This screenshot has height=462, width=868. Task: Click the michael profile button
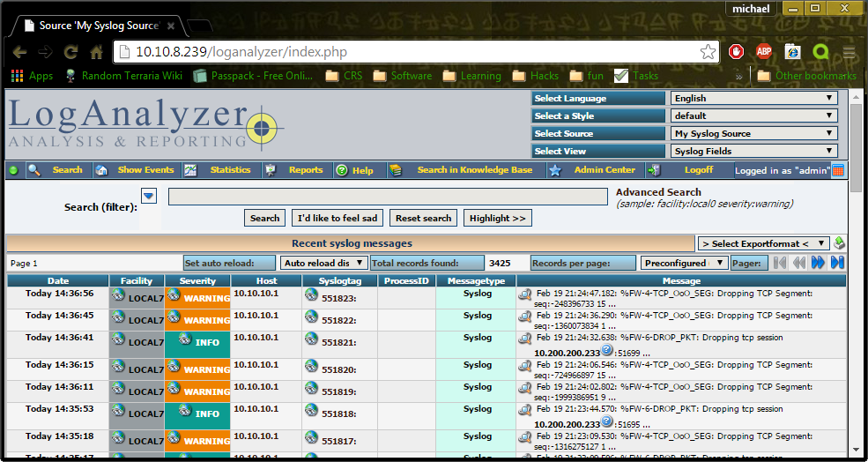point(751,9)
